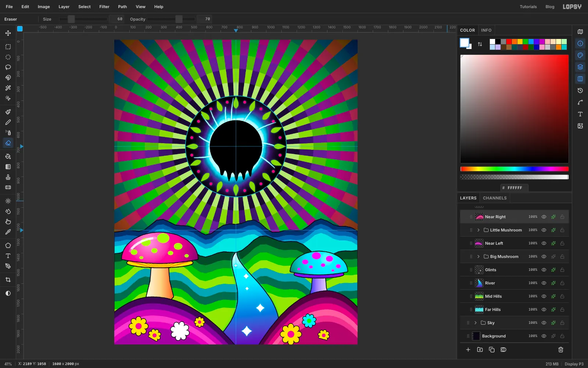The height and width of the screenshot is (368, 588).
Task: Select the Text tool in left toolbar
Action: [8, 256]
